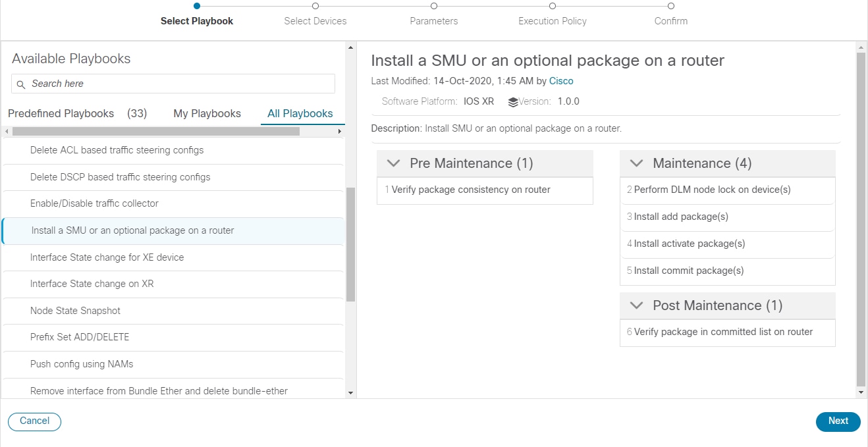Collapse the Pre Maintenance section
868x447 pixels.
coord(393,163)
